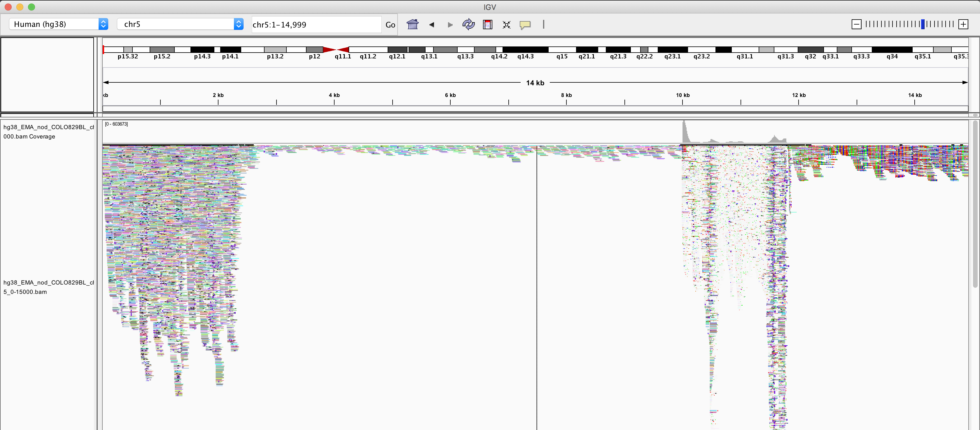Viewport: 980px width, 430px height.
Task: Toggle selection of the hg38_EMA_nod_COLO829BL alignment track
Action: [48, 287]
